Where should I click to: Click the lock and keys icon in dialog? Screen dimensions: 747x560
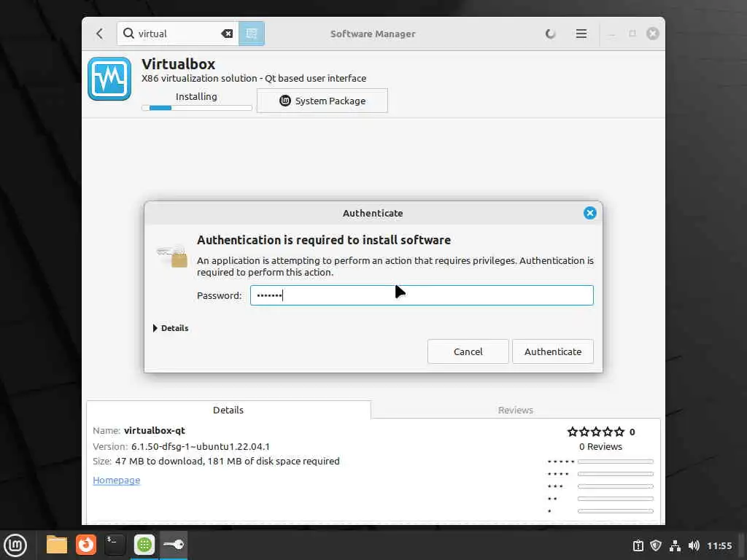click(x=172, y=257)
